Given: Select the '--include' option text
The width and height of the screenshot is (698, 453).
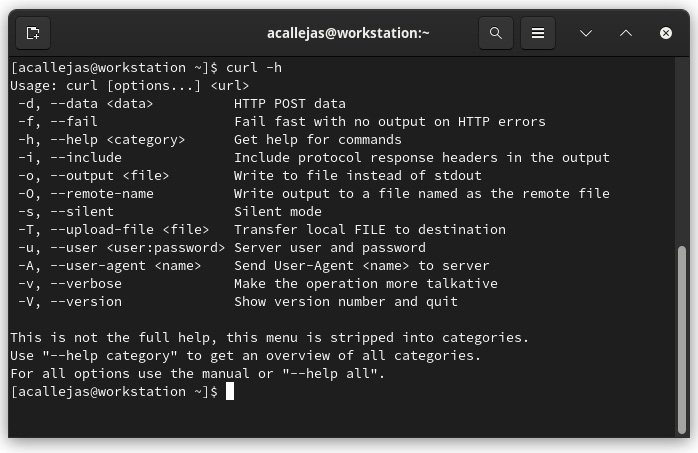Looking at the screenshot, I should coord(86,158).
